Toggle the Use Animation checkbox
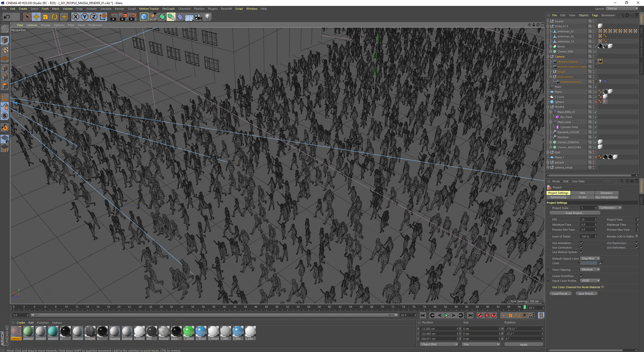Screen dimensions: 644x352 [x=582, y=243]
